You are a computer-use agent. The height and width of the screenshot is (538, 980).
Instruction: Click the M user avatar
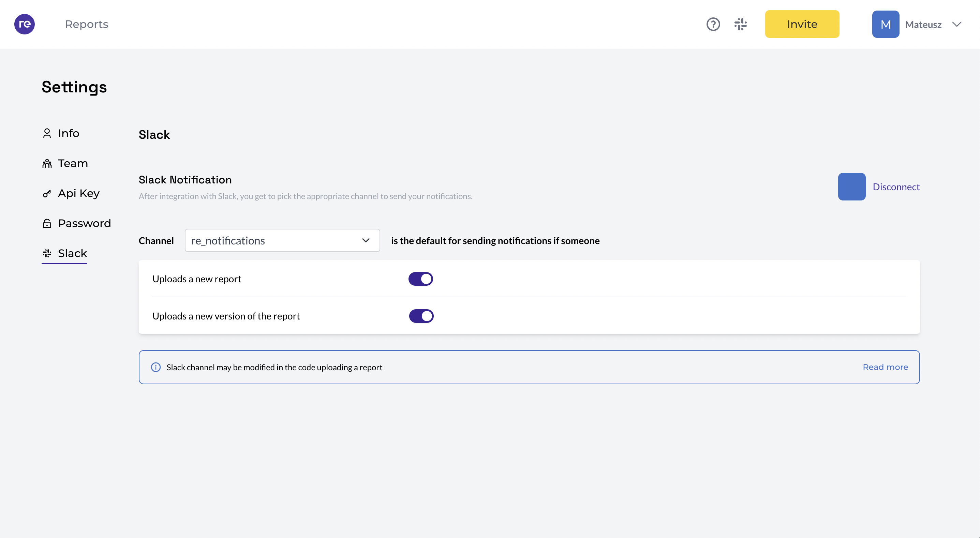[886, 24]
